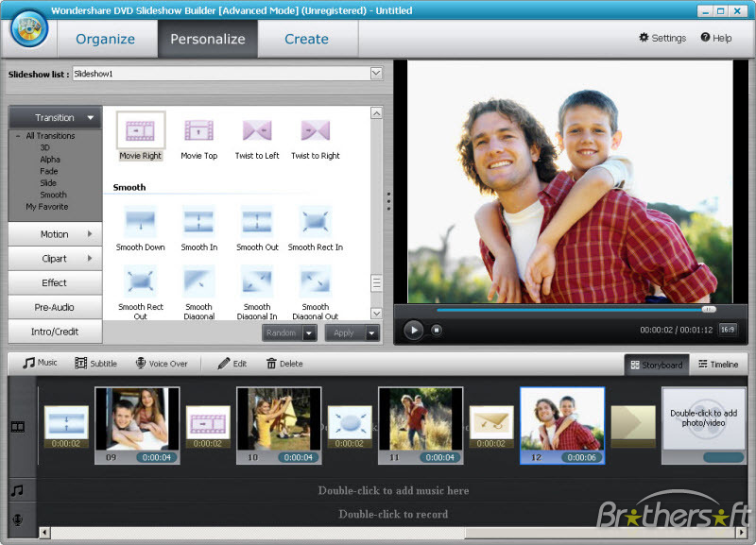Viewport: 756px width, 545px height.
Task: Click the film strip track icon
Action: [18, 427]
